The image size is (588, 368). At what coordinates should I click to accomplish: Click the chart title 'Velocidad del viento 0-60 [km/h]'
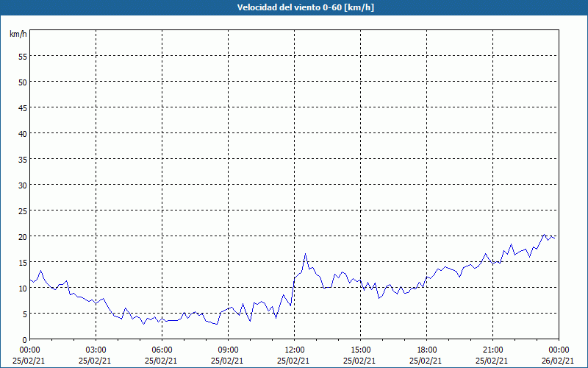pos(305,7)
